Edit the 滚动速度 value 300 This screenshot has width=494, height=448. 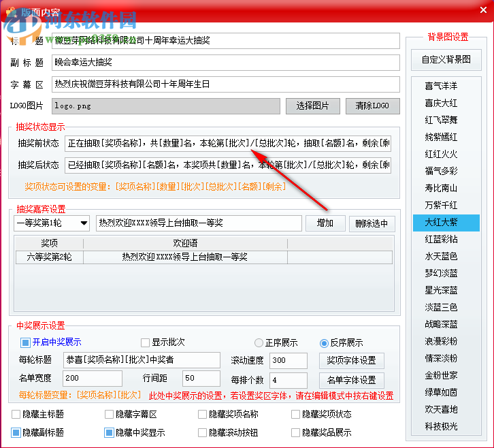coord(288,360)
